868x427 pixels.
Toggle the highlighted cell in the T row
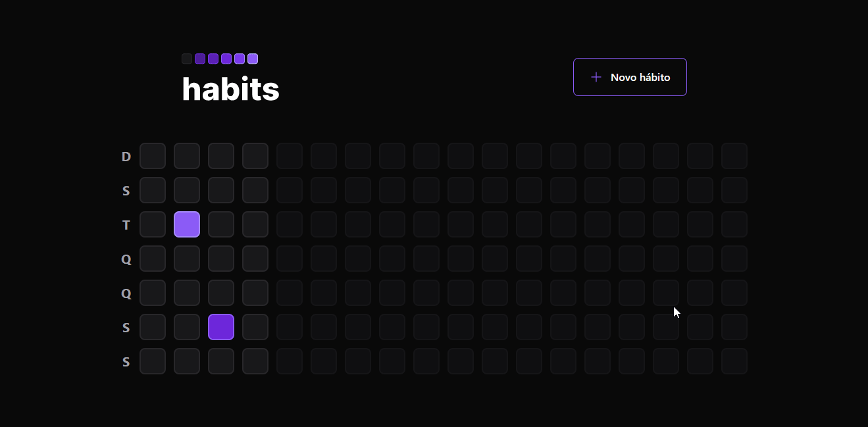coord(187,224)
